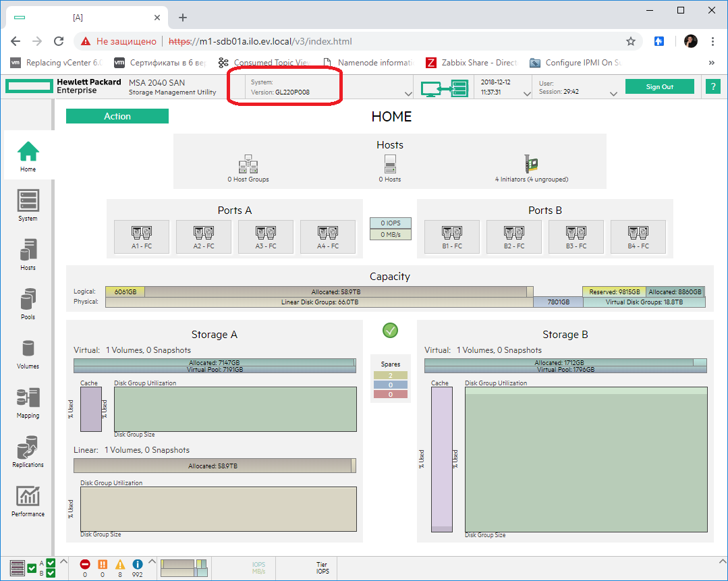The image size is (728, 581).
Task: Click the connection status computer-to-storage icon
Action: point(445,88)
